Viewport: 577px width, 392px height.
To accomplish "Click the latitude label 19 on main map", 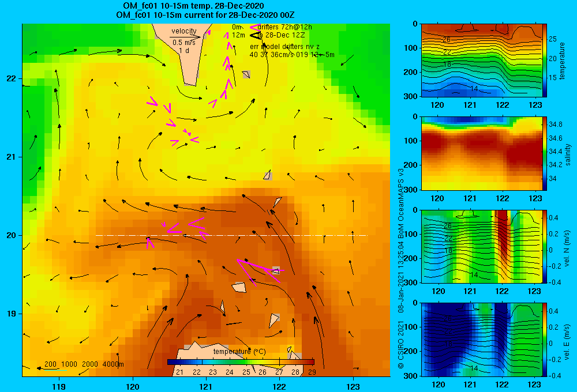I will [x=12, y=314].
